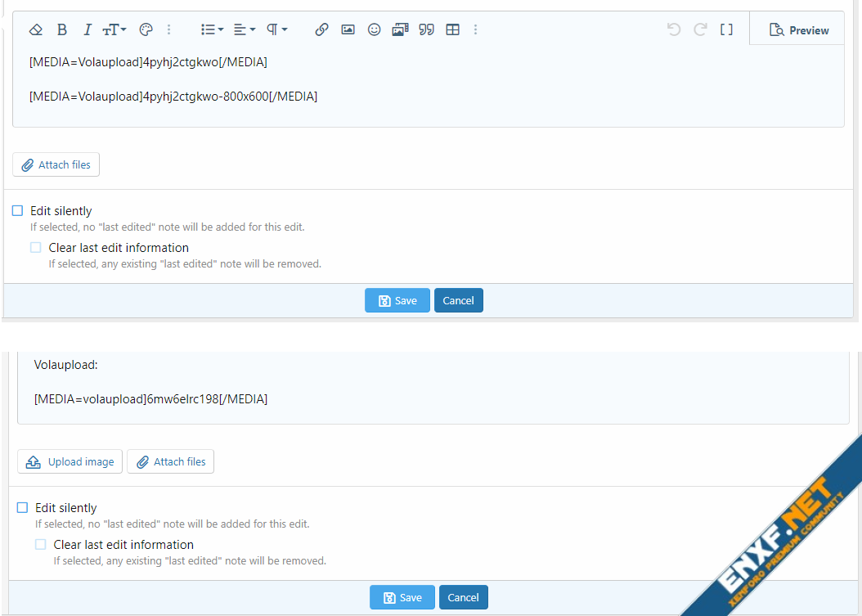Image resolution: width=862 pixels, height=616 pixels.
Task: Click the Insert table icon
Action: (452, 29)
